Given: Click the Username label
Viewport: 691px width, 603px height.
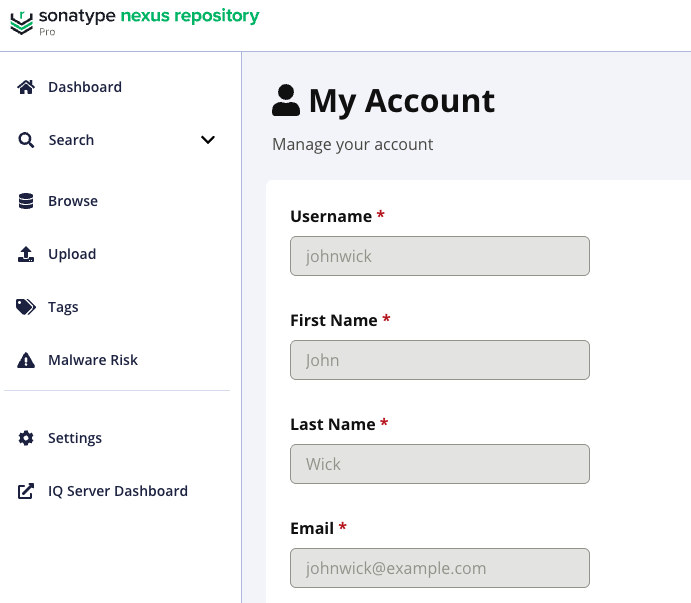Looking at the screenshot, I should click(x=331, y=216).
